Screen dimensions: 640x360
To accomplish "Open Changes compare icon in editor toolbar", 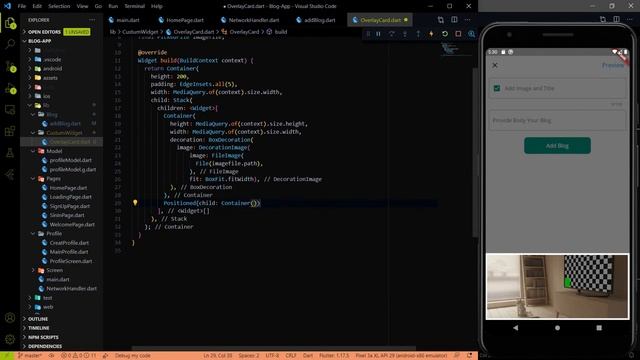I will tap(440, 20).
